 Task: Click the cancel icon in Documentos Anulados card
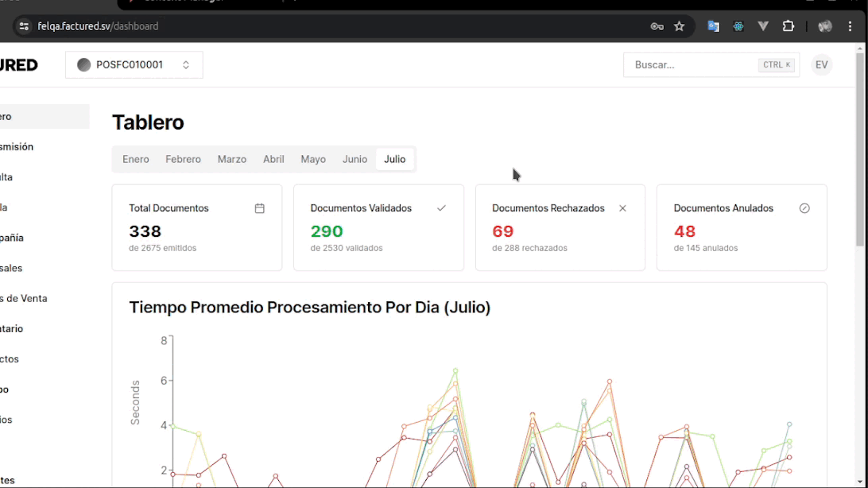[x=804, y=208]
